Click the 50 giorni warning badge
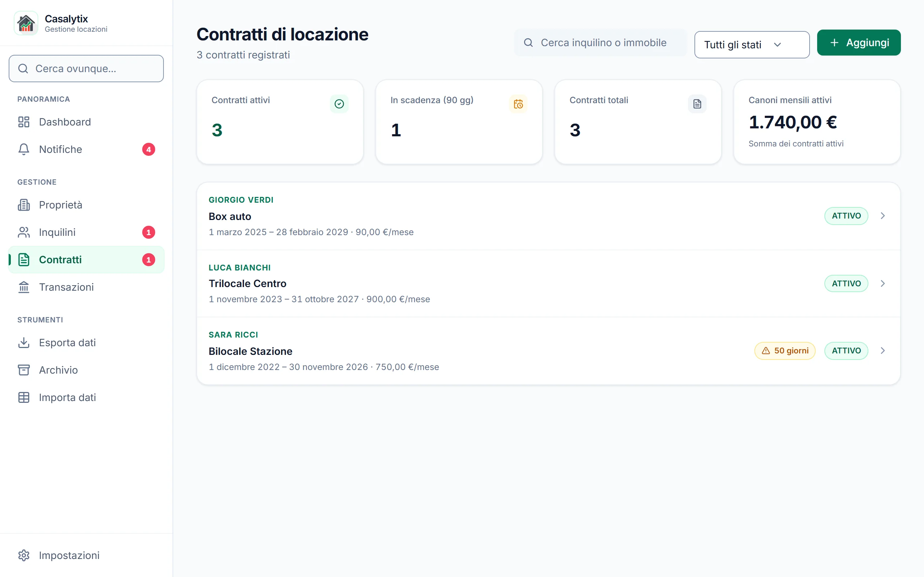Image resolution: width=924 pixels, height=577 pixels. tap(785, 351)
